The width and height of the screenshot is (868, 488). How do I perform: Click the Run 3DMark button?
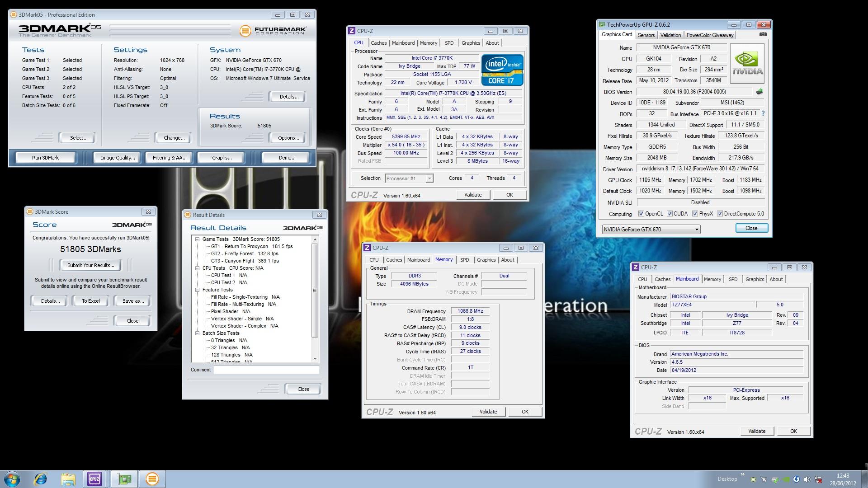click(45, 158)
